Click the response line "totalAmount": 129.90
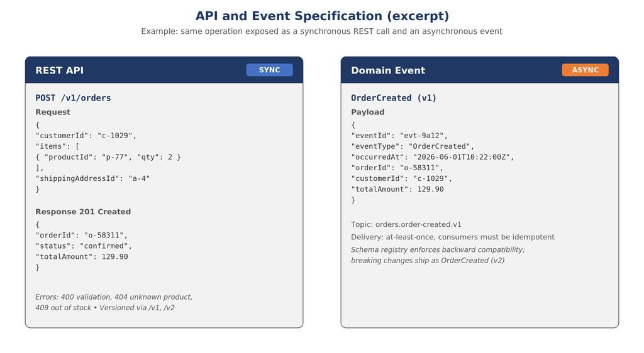The image size is (644, 353). click(x=82, y=257)
